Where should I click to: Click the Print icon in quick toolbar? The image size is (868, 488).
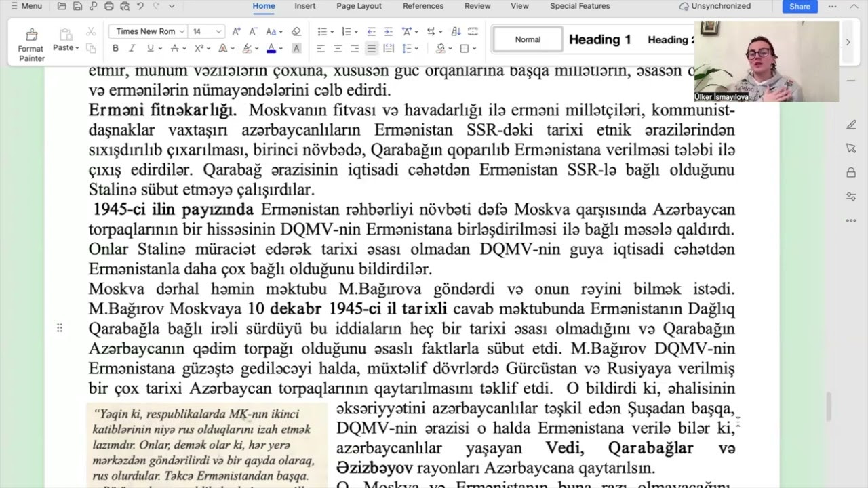click(x=109, y=6)
